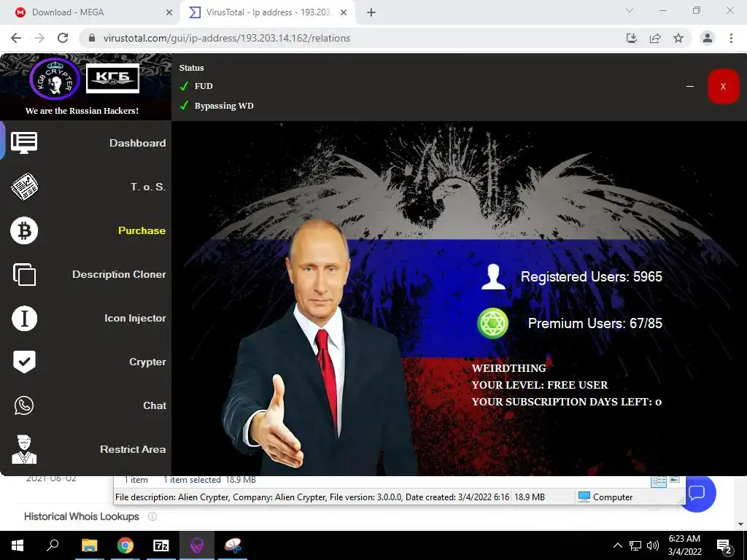Click the WEIRDTHING username text
747x560 pixels.
(x=508, y=368)
